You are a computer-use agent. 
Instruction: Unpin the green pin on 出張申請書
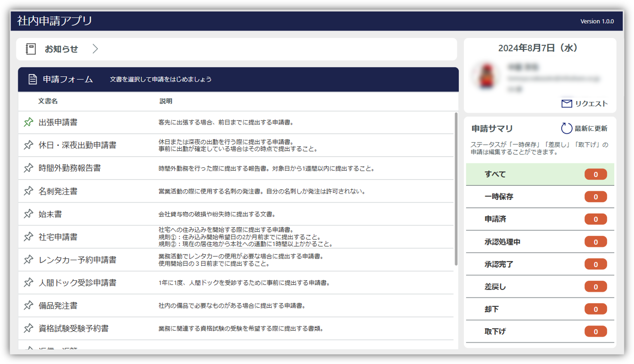tap(29, 122)
